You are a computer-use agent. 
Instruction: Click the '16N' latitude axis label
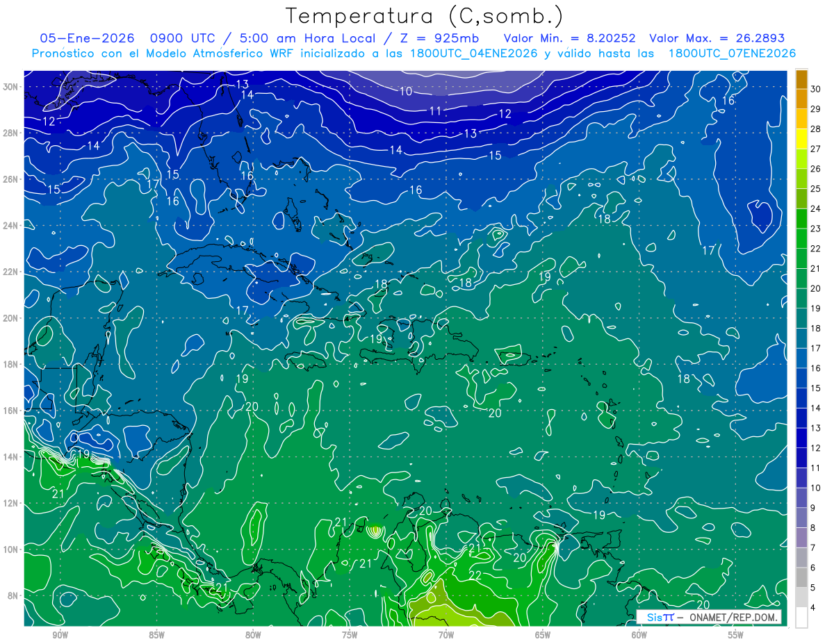pyautogui.click(x=11, y=411)
